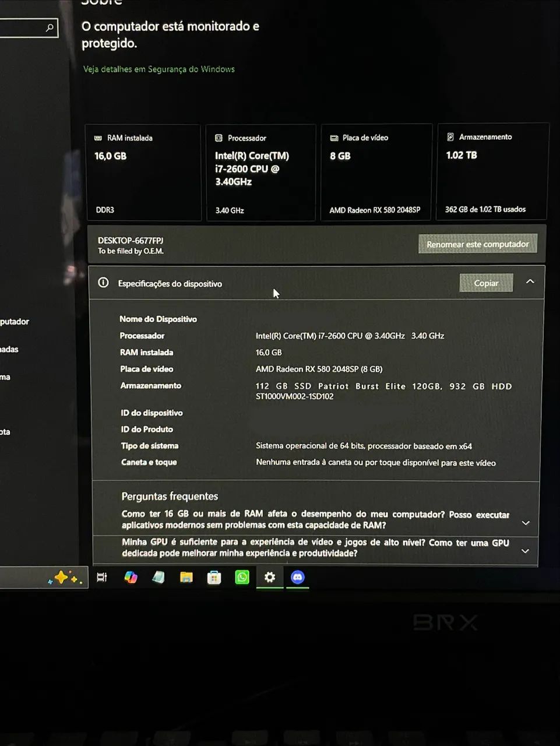Click the 112 GB SSD Patriot Burst storage value
Viewport: 560px width, 746px height.
[383, 391]
